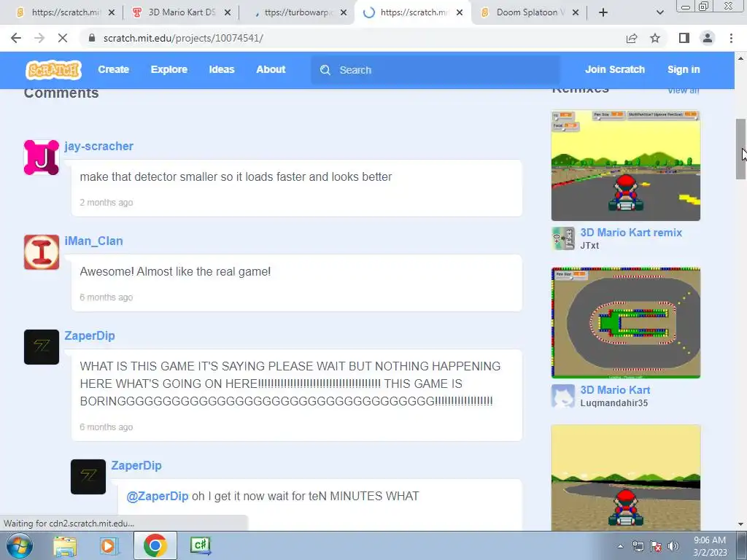Open the File Explorer taskbar icon
The height and width of the screenshot is (560, 747).
65,545
